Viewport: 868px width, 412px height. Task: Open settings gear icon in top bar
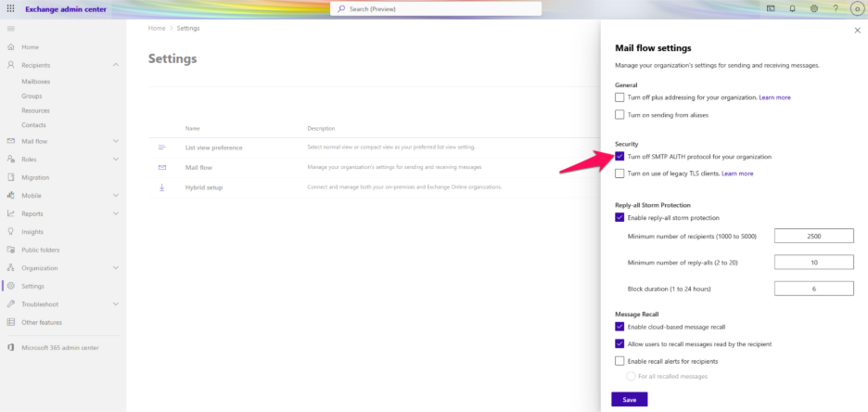click(x=813, y=8)
